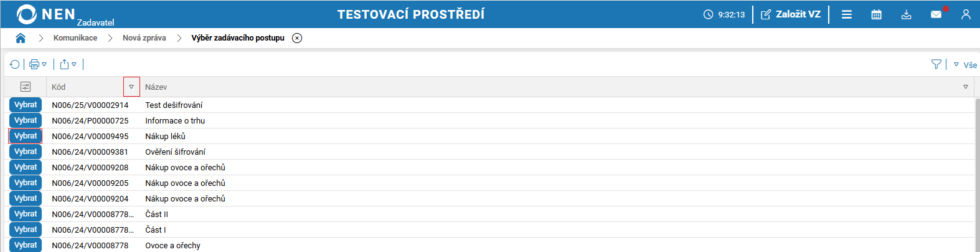Close the Výběr zadávacího postupu page
The height and width of the screenshot is (252, 980).
(x=297, y=38)
